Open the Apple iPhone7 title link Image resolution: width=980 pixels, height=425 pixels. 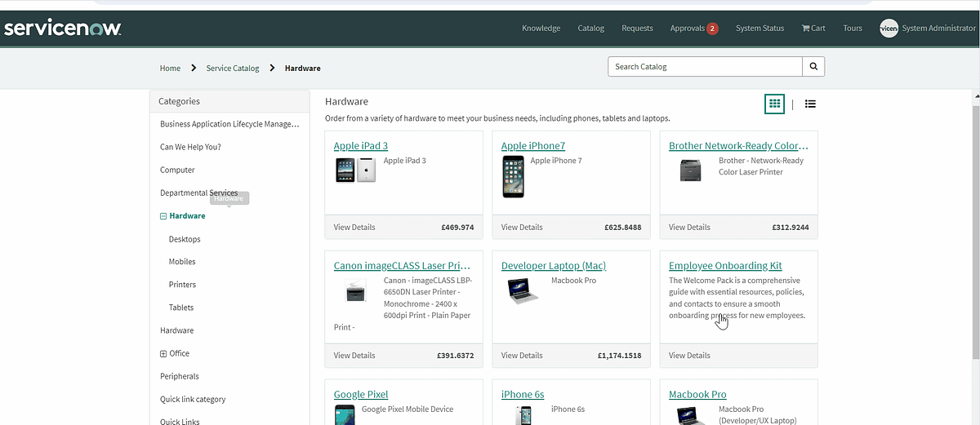coord(533,146)
